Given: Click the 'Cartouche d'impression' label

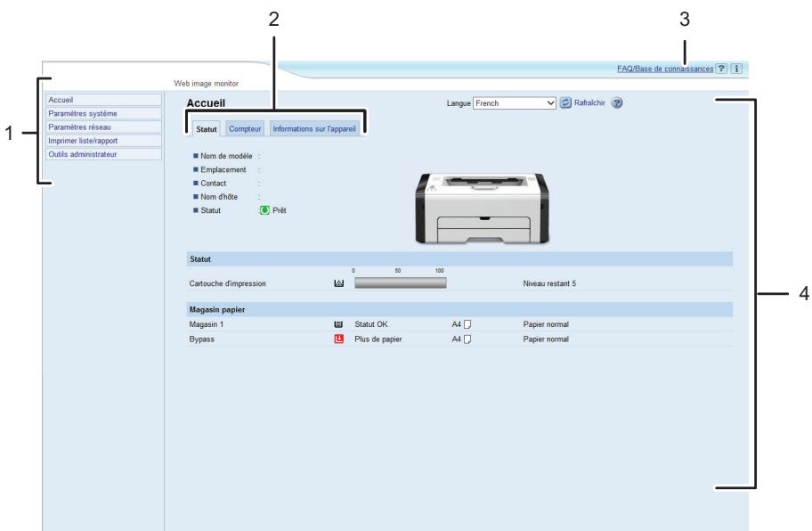Looking at the screenshot, I should coord(227,283).
